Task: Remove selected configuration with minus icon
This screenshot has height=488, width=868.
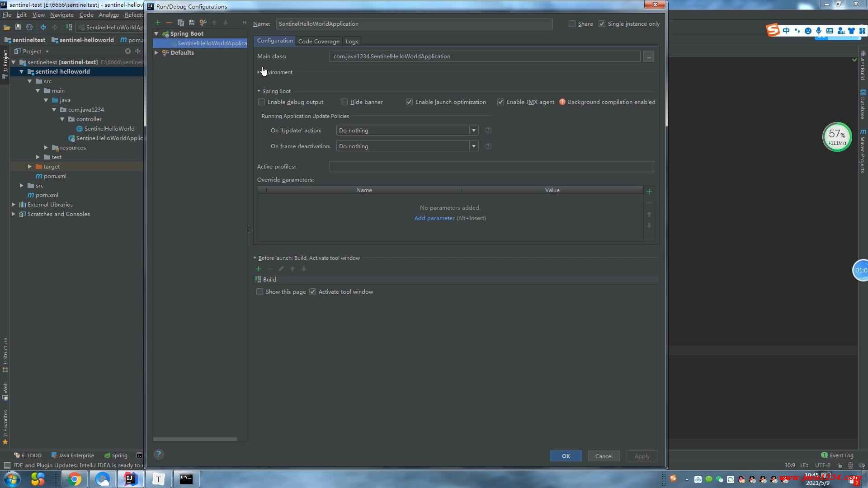Action: tap(169, 23)
